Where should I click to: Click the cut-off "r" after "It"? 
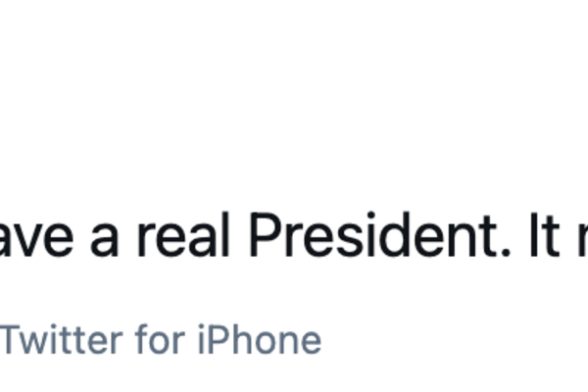[580, 240]
